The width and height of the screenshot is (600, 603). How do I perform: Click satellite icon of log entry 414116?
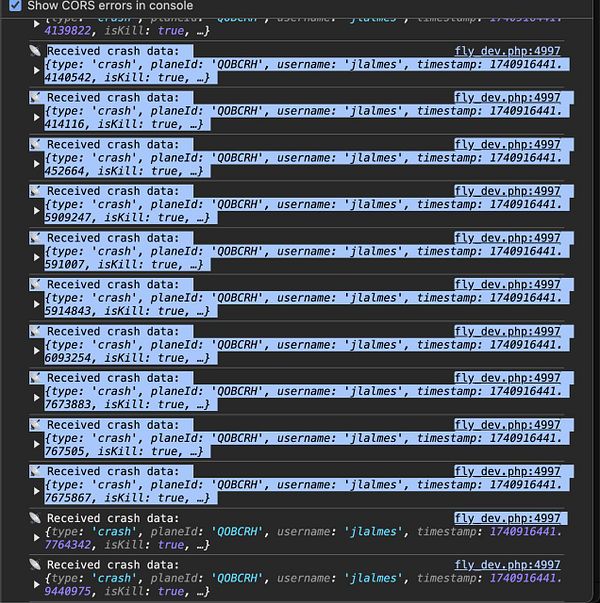35,97
